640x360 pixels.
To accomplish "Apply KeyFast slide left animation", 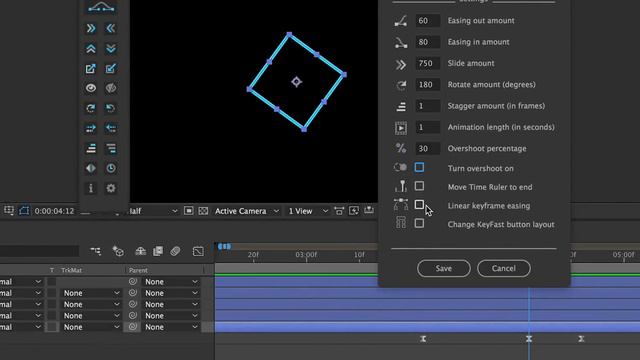I will click(x=111, y=28).
